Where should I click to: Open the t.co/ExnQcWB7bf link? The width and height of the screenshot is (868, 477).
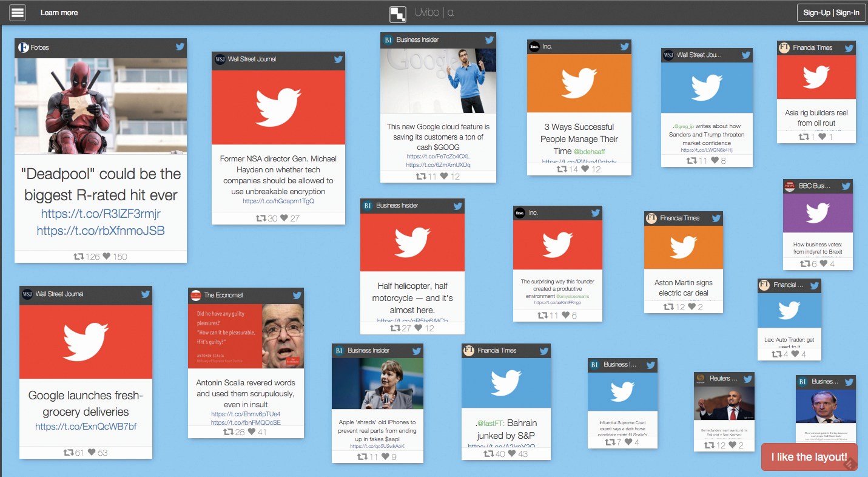[86, 427]
